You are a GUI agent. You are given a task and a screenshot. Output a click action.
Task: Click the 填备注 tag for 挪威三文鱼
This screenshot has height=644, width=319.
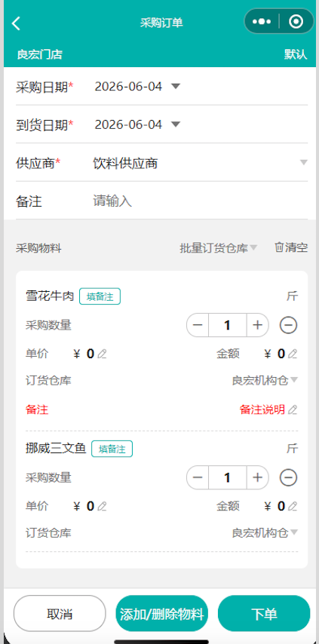pos(112,449)
